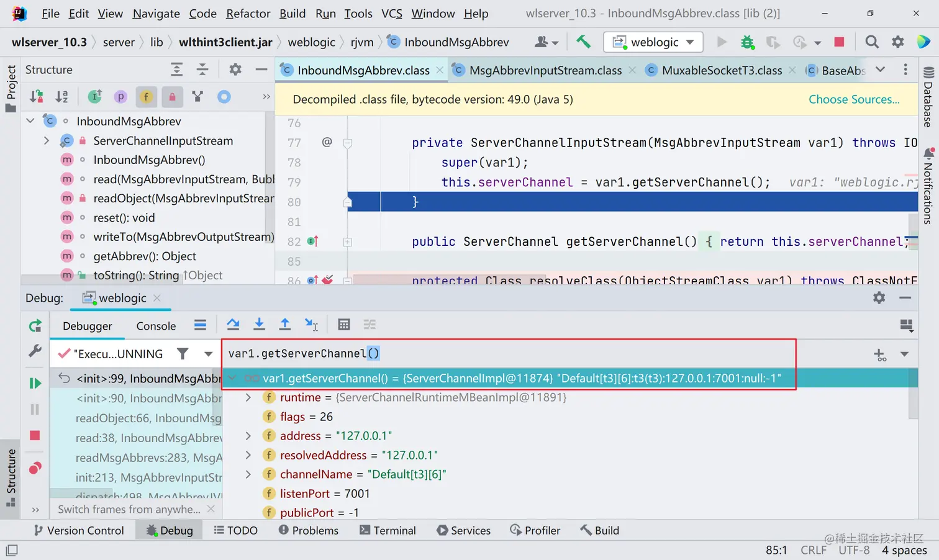Open the Navigate menu
This screenshot has width=939, height=560.
(x=156, y=13)
